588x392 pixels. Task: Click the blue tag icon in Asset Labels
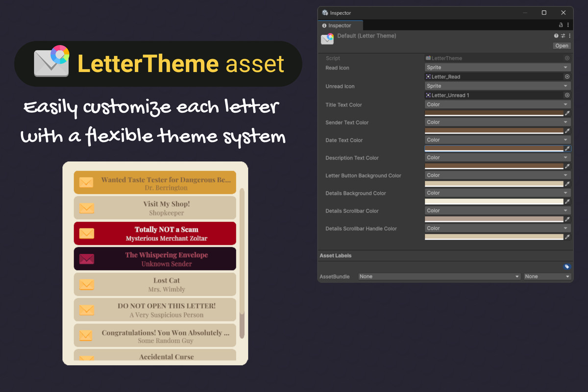point(567,267)
